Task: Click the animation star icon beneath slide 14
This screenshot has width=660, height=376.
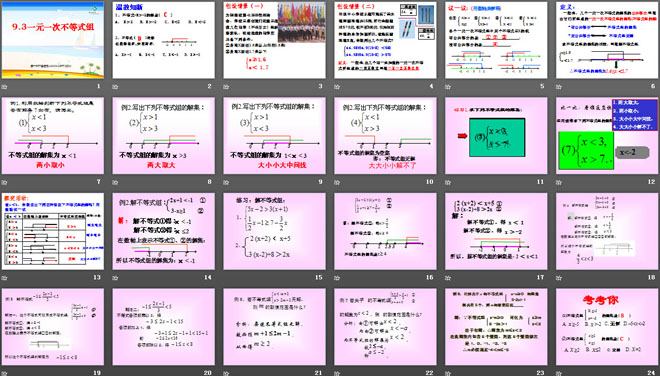Action: [x=115, y=278]
